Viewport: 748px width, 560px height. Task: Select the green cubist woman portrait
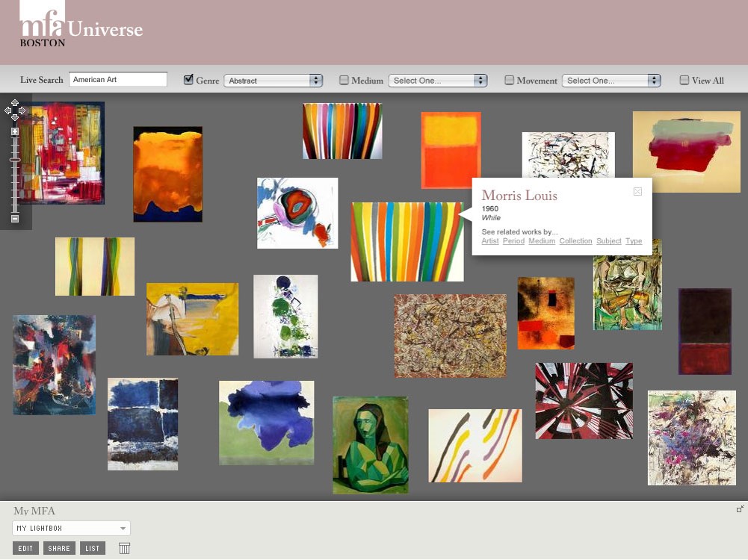(x=371, y=445)
